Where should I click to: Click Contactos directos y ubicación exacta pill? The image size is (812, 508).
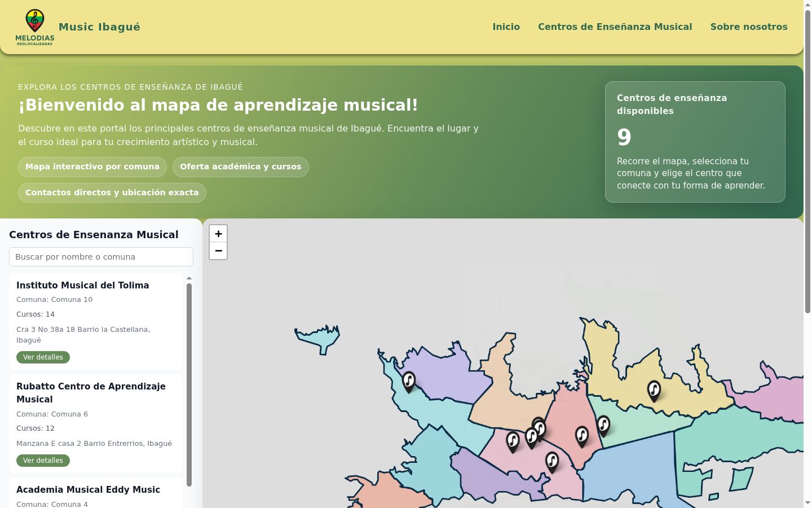point(112,192)
